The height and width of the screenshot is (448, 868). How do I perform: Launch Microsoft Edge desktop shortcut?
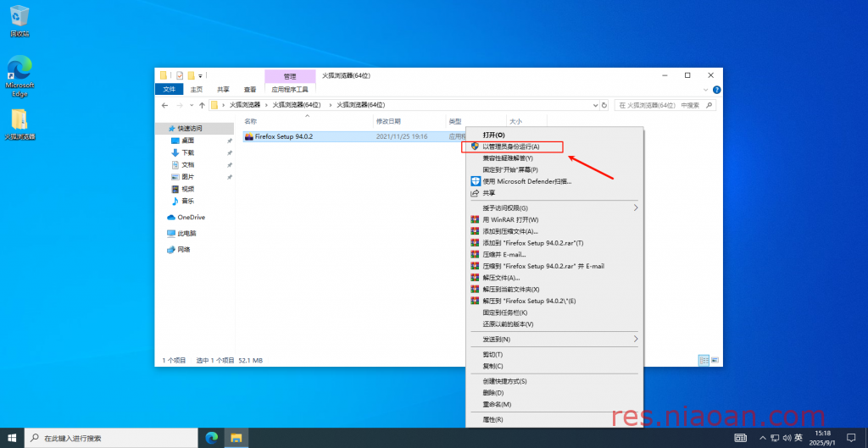[x=19, y=75]
